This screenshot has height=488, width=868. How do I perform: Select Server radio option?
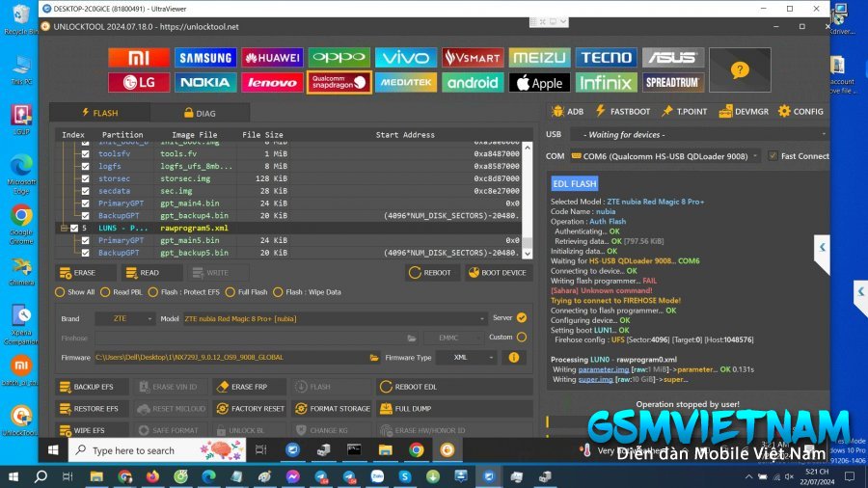click(x=522, y=317)
